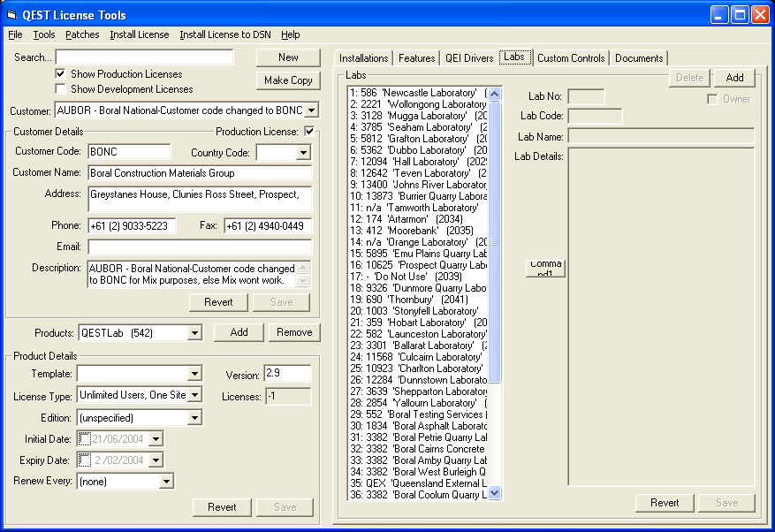Remove the selected product

coord(294,332)
